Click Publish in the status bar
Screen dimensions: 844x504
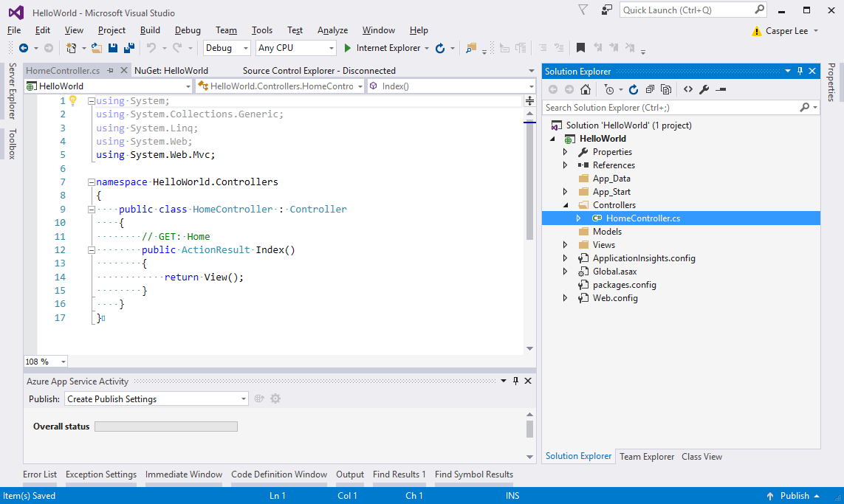click(x=793, y=495)
